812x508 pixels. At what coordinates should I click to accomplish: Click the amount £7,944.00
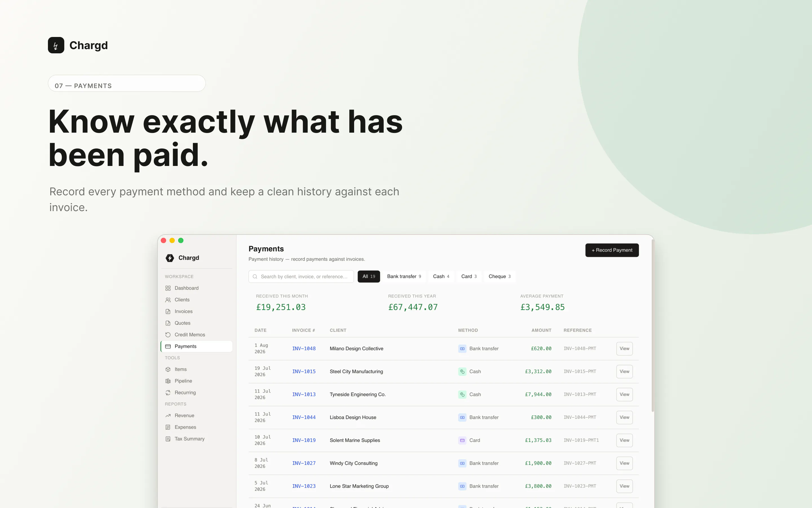point(538,395)
